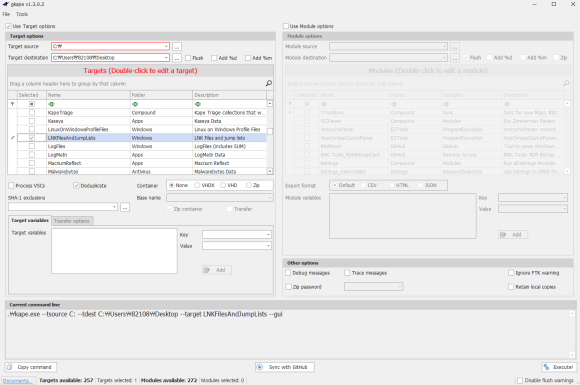580x385 pixels.
Task: Click the funnel filter row icon
Action: [12, 104]
